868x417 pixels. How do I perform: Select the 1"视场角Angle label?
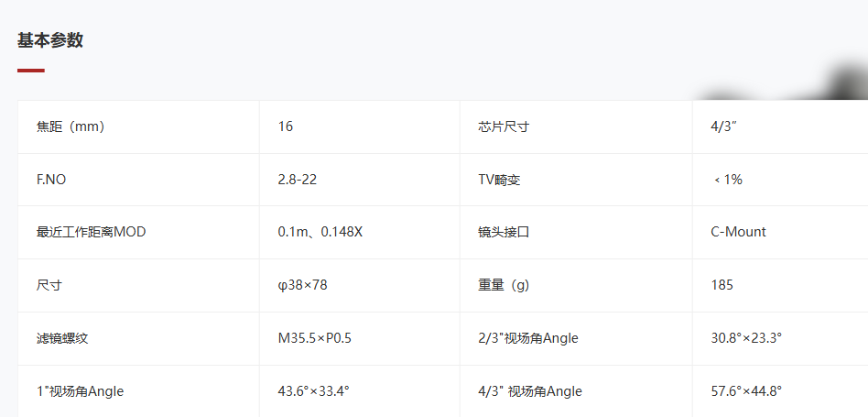[x=80, y=391]
